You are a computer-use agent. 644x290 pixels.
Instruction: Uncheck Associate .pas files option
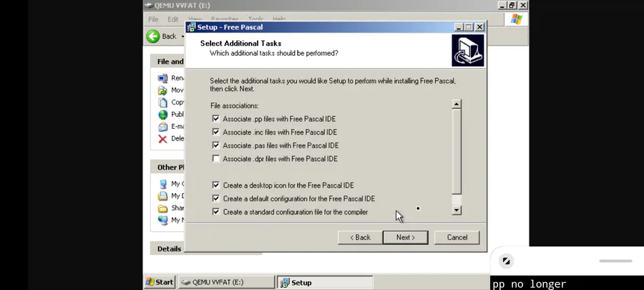(x=216, y=145)
